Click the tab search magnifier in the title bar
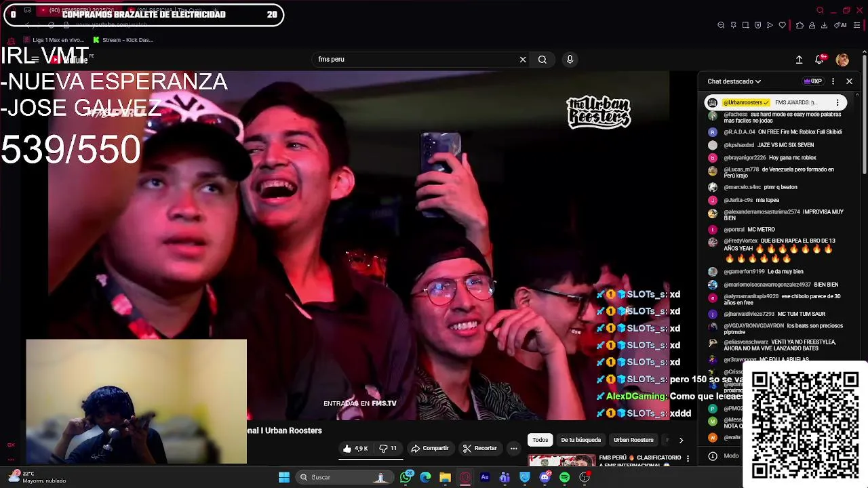Image resolution: width=868 pixels, height=488 pixels. pos(820,10)
